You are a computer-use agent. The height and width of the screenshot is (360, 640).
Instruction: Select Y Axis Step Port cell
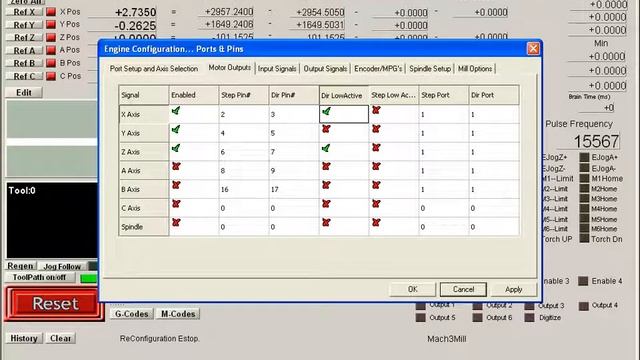[x=444, y=133]
